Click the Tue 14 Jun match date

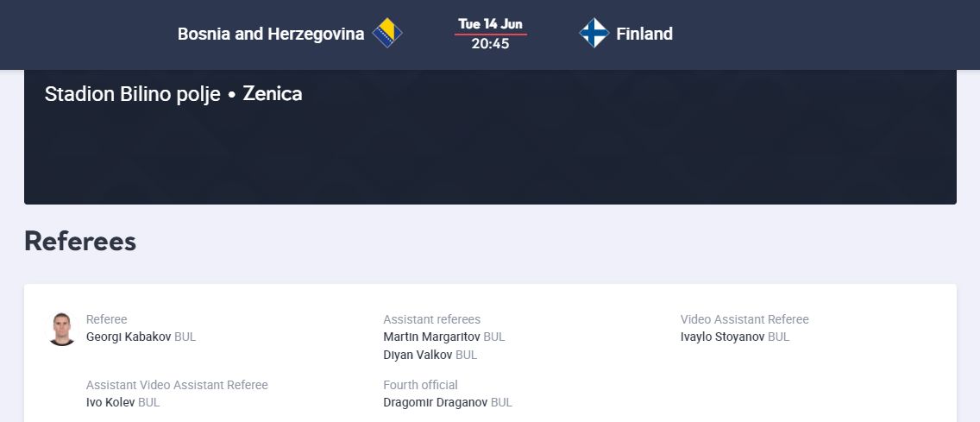(x=490, y=24)
